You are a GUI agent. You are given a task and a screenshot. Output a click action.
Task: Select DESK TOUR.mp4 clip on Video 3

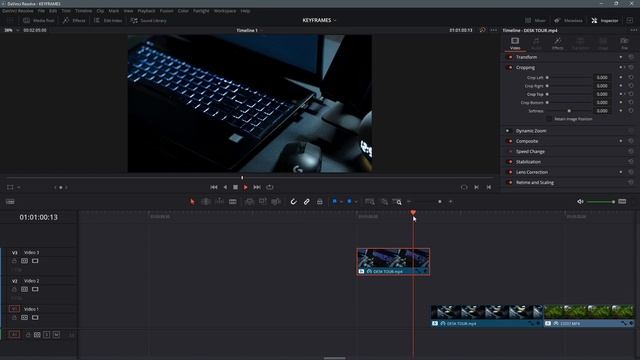393,262
